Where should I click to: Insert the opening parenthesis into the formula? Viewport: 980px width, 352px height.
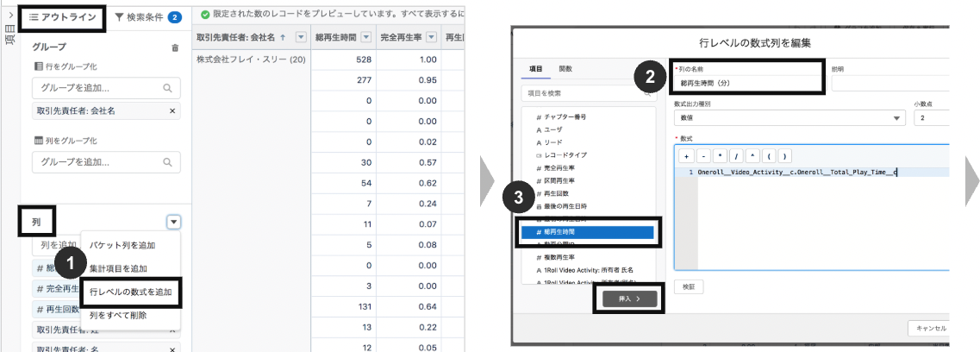[767, 155]
